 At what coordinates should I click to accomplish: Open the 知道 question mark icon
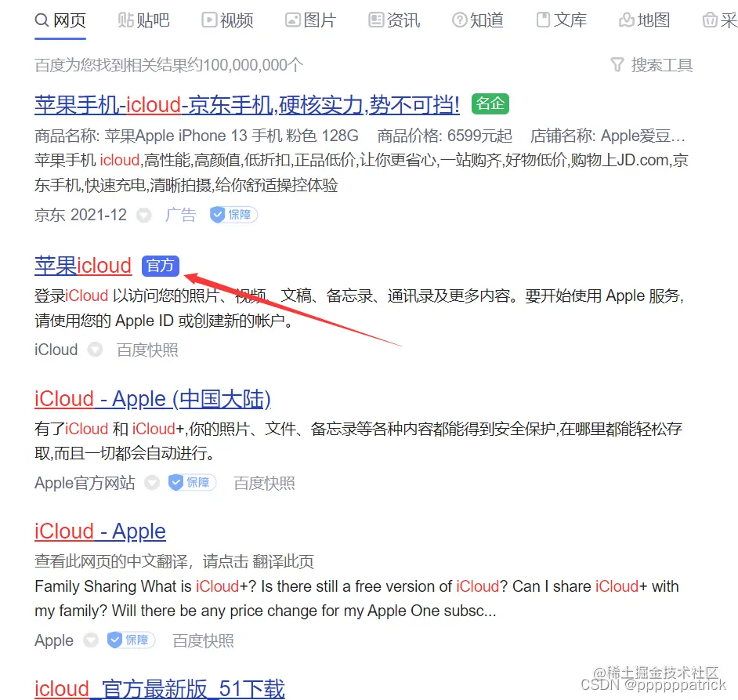click(459, 20)
